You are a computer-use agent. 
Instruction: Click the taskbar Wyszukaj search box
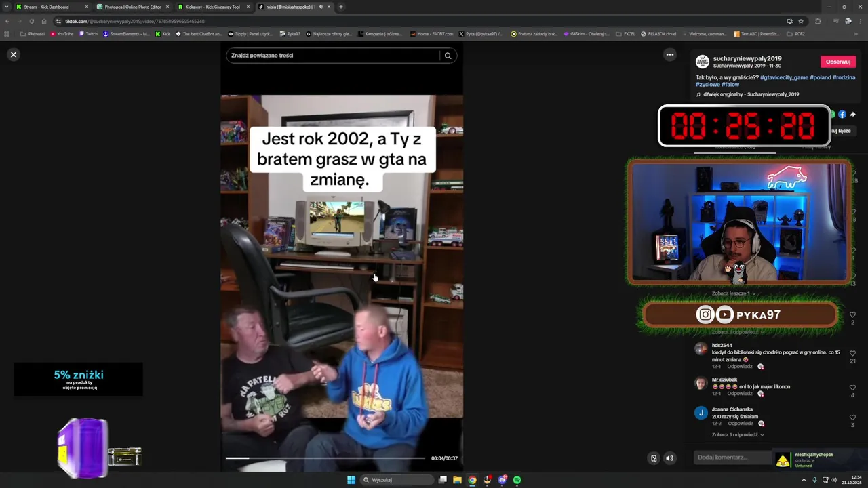click(396, 480)
